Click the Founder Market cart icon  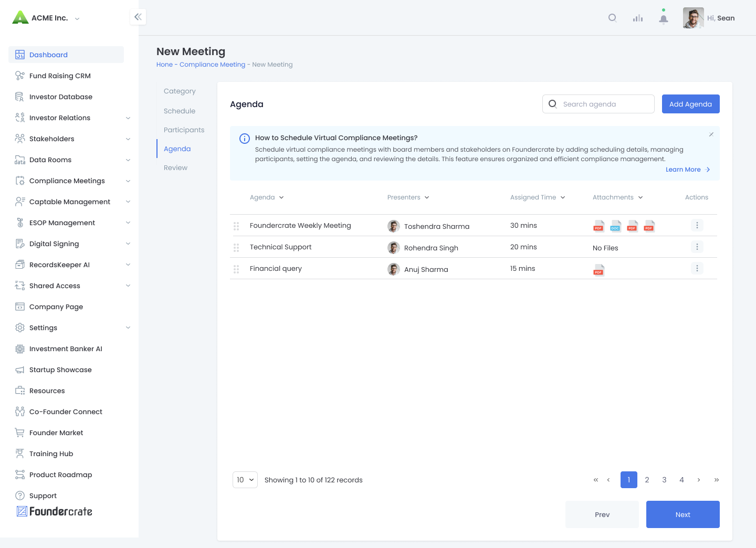[x=20, y=433]
